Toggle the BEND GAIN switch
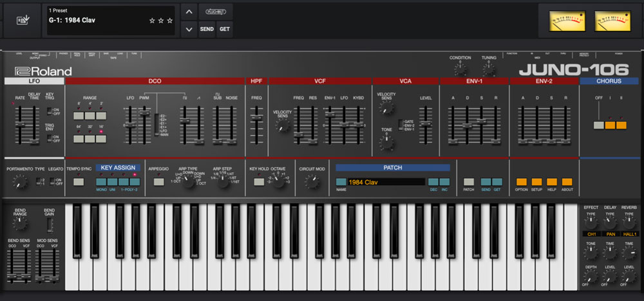This screenshot has height=301, width=644. pos(50,226)
